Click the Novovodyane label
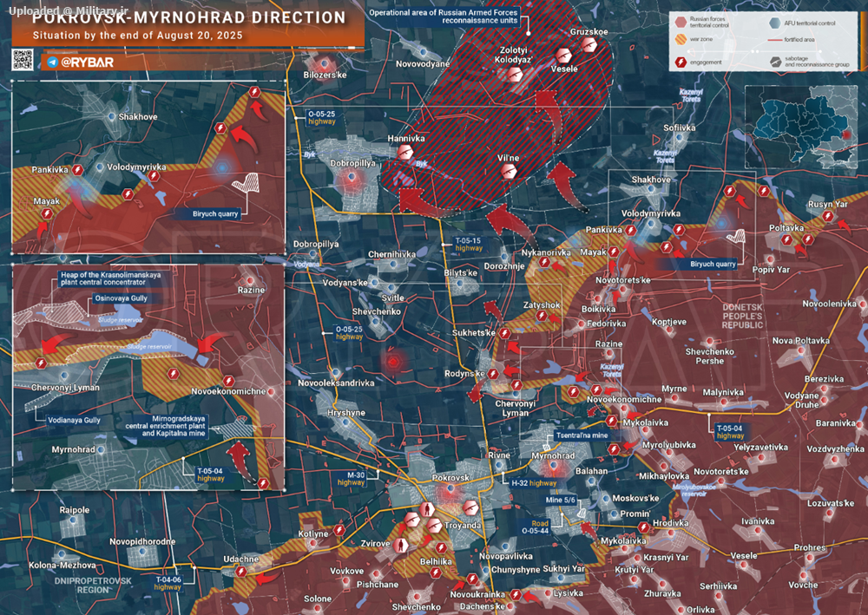The width and height of the screenshot is (868, 615). point(423,63)
